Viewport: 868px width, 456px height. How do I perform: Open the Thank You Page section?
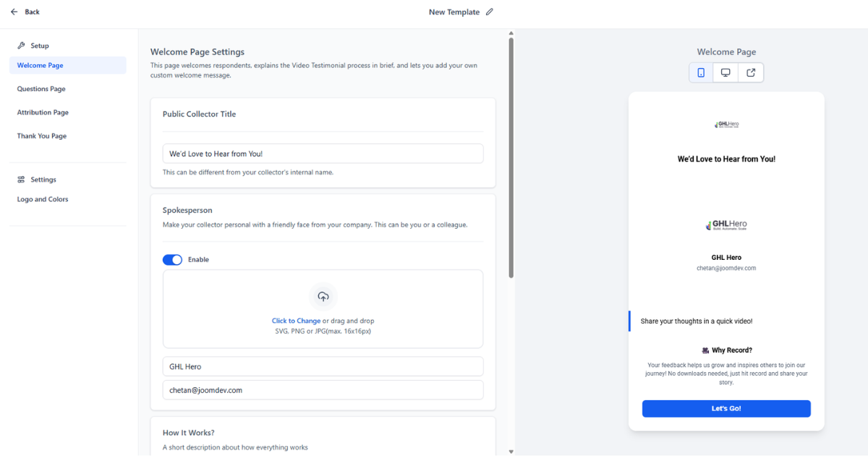pos(42,136)
